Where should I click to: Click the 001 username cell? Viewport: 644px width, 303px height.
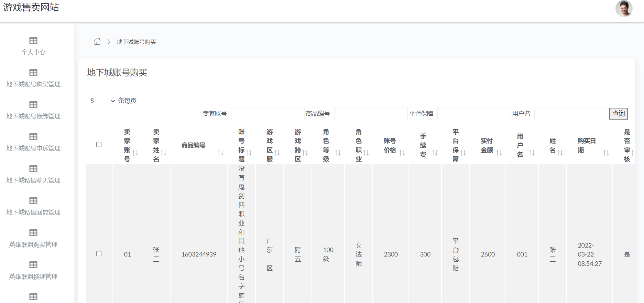pyautogui.click(x=522, y=254)
